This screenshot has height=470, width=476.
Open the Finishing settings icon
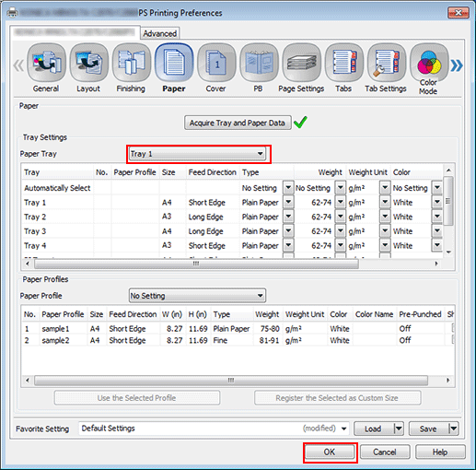(x=132, y=63)
